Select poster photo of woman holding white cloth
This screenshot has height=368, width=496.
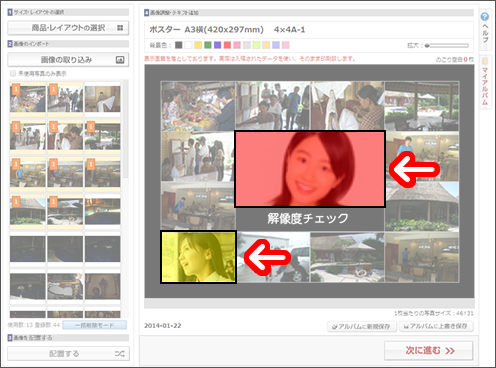347,106
